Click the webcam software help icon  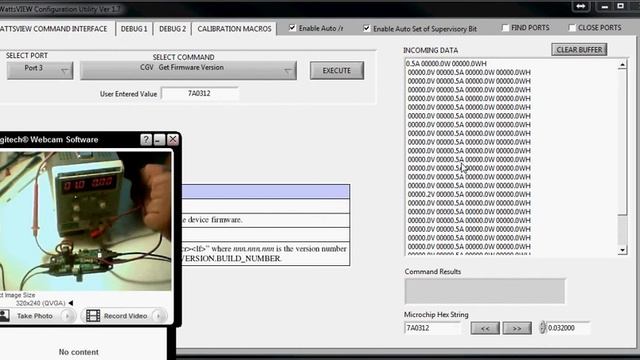pyautogui.click(x=146, y=140)
